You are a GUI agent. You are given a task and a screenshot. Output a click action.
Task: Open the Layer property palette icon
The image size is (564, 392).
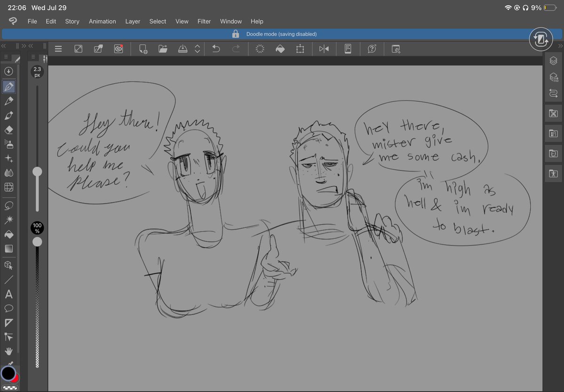554,77
